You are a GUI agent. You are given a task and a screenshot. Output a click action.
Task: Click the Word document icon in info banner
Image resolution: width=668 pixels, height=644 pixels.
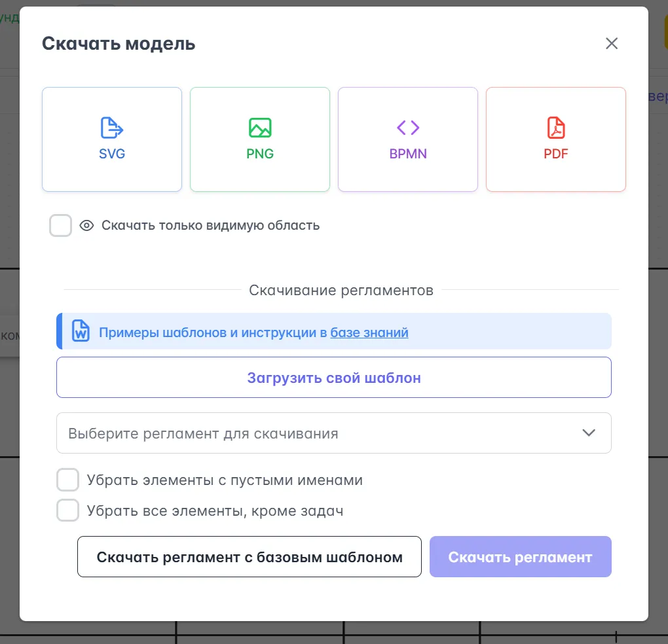coord(81,331)
